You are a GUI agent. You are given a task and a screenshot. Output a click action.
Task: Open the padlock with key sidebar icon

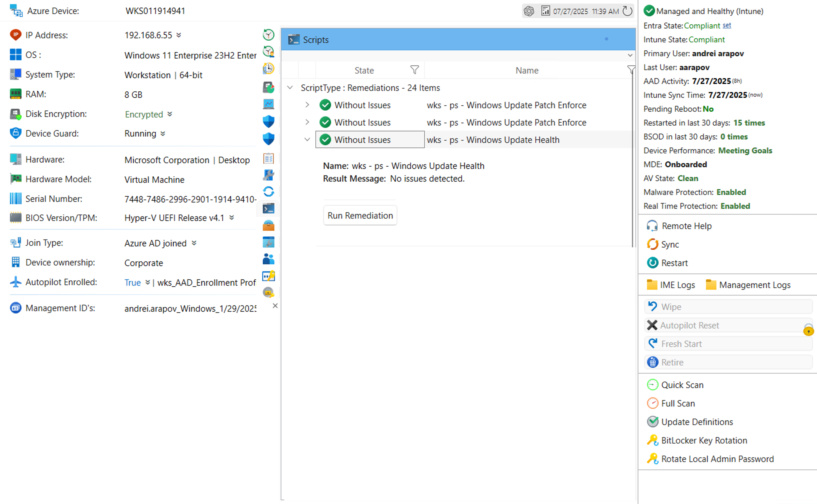[269, 293]
